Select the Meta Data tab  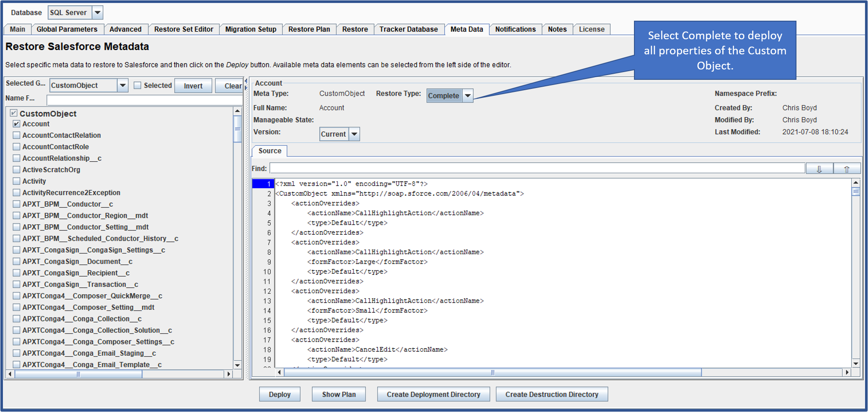click(467, 29)
